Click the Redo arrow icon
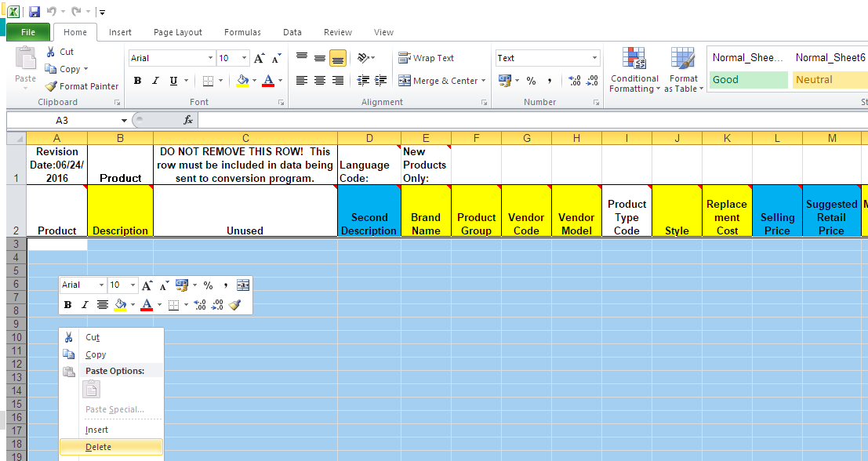The width and height of the screenshot is (868, 461). 76,11
